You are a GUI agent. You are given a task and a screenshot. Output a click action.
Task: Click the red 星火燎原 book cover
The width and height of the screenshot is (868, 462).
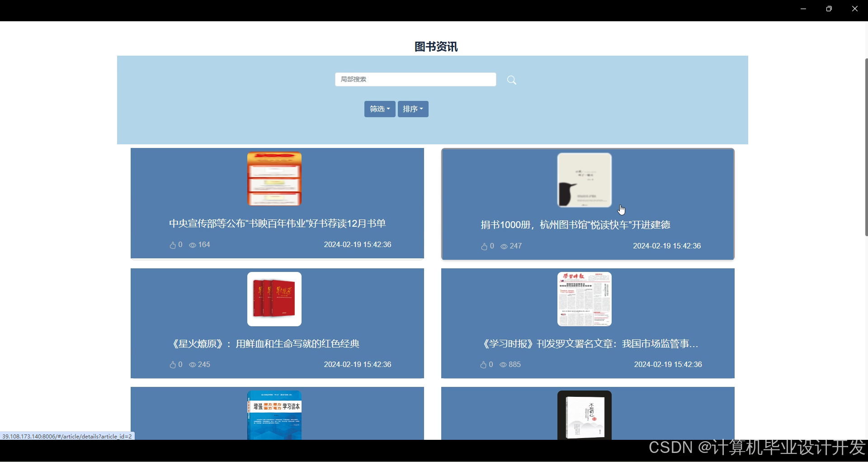274,299
